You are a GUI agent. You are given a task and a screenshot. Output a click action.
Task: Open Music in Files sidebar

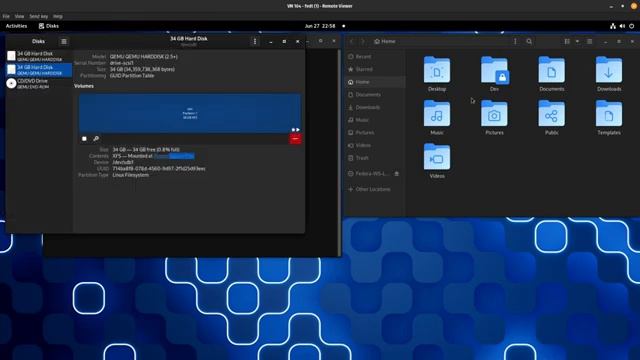pos(375,120)
